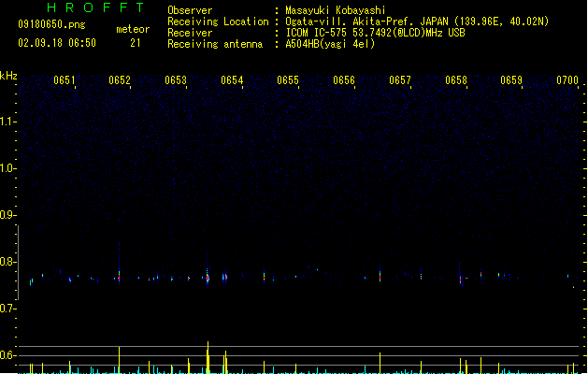
Task: Click the tallest yellow intensity spike before 0654
Action: point(208,357)
